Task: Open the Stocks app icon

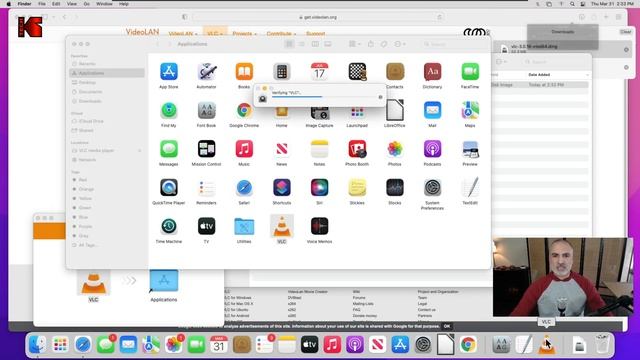Action: pyautogui.click(x=395, y=188)
